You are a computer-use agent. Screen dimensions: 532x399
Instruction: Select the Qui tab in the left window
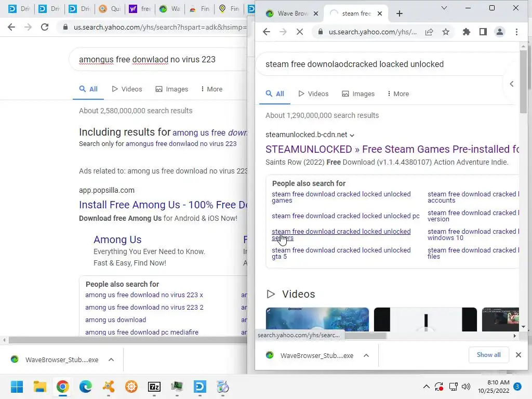[x=109, y=8]
